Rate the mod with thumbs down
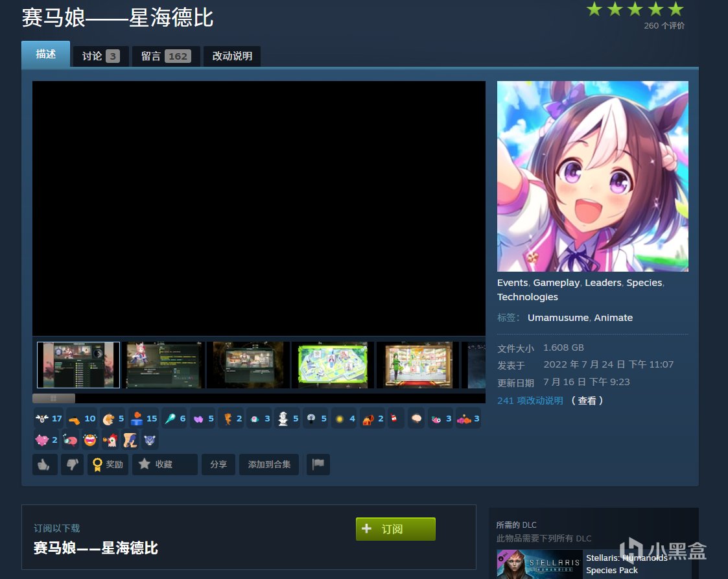Viewport: 728px width, 579px height. point(72,464)
